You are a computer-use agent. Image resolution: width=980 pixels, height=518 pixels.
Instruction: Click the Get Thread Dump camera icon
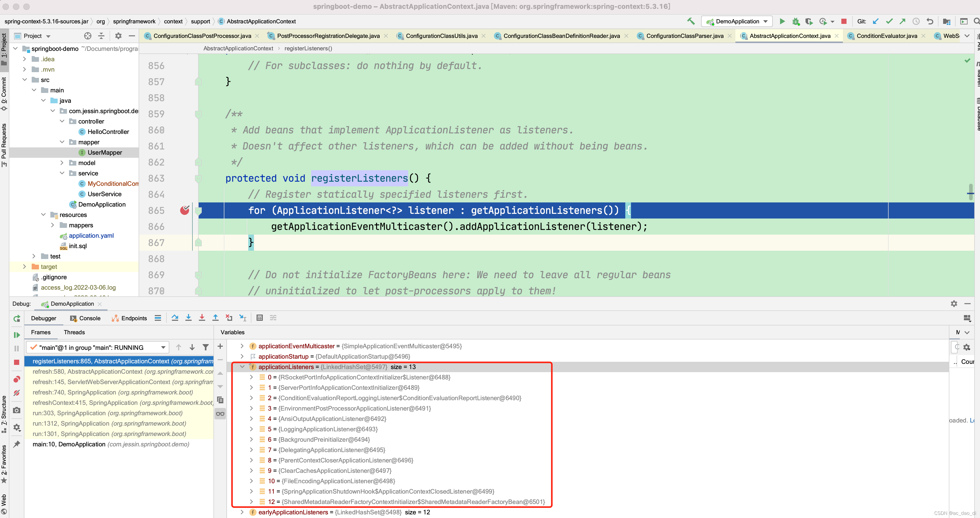17,410
